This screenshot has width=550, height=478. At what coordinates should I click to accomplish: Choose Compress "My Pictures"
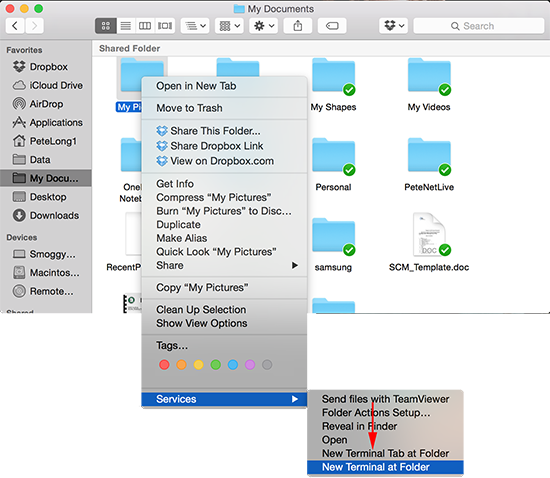(x=224, y=197)
